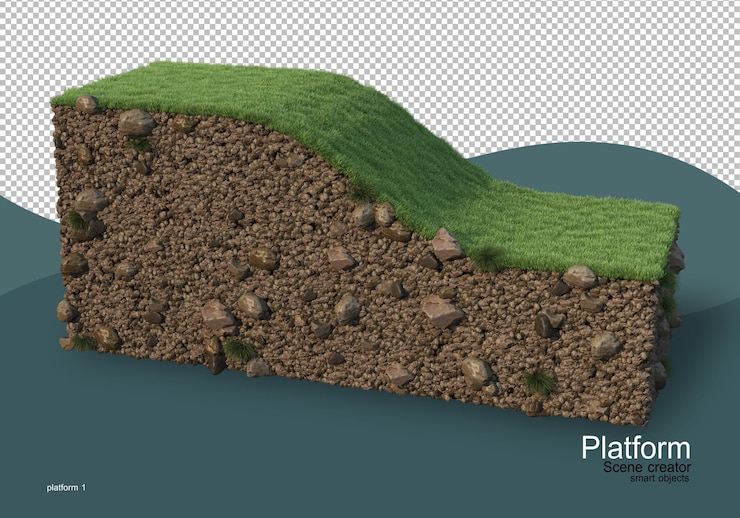Select the grass-topped soil platform render
Viewport: 740px width, 518px height.
(367, 243)
